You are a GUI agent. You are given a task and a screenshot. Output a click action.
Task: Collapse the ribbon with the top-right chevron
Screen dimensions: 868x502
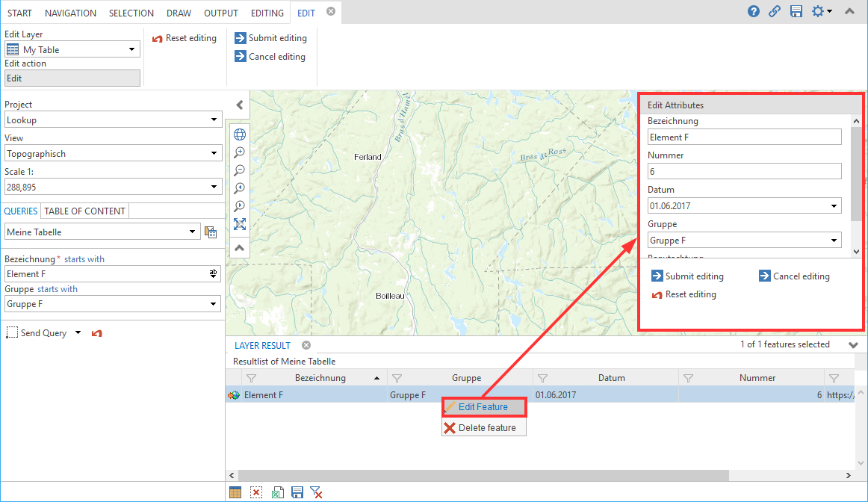pos(849,12)
